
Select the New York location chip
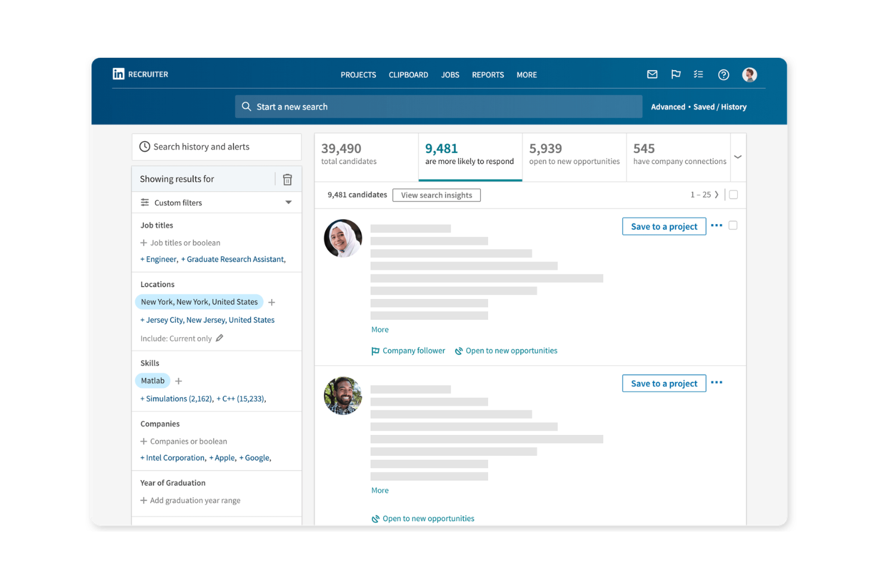(199, 302)
